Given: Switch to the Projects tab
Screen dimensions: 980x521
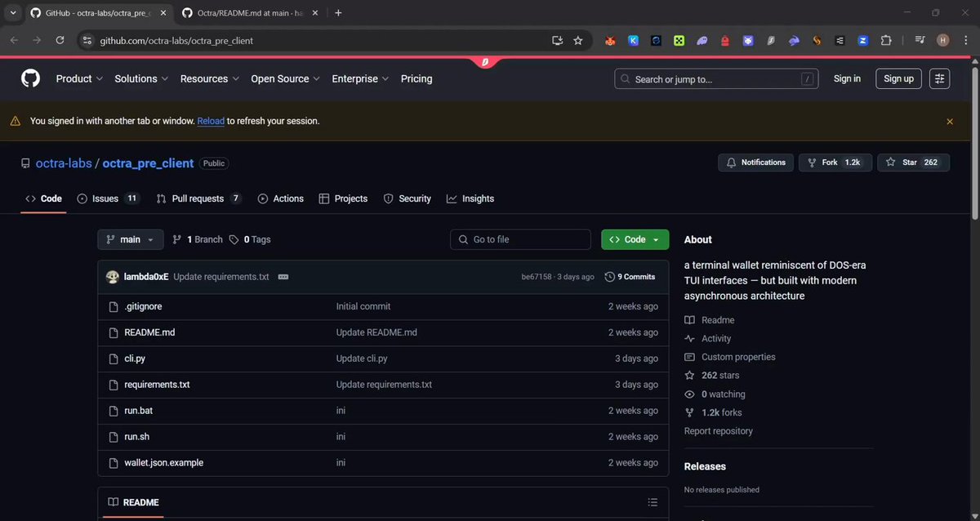Looking at the screenshot, I should [343, 198].
